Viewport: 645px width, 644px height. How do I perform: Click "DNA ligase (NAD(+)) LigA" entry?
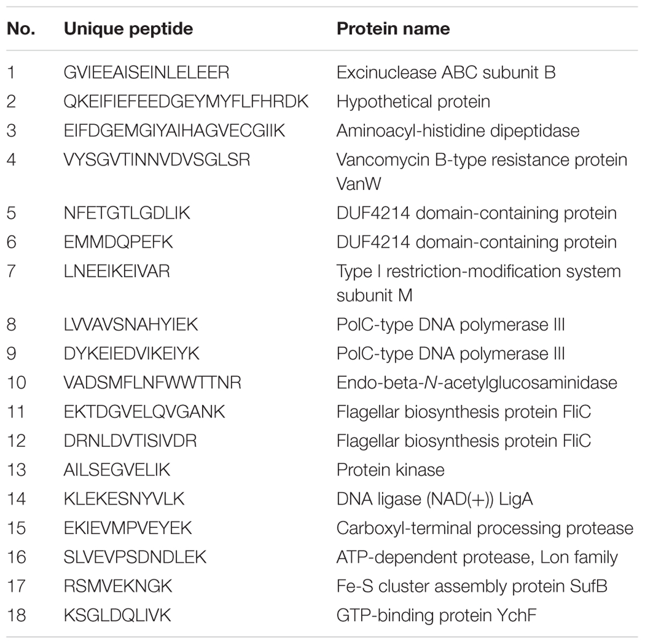click(434, 499)
